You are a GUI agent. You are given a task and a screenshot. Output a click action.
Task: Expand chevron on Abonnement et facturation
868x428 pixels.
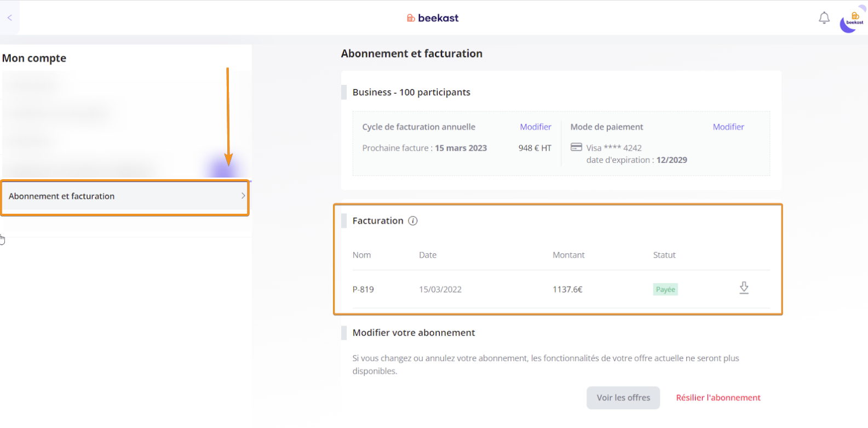click(243, 196)
